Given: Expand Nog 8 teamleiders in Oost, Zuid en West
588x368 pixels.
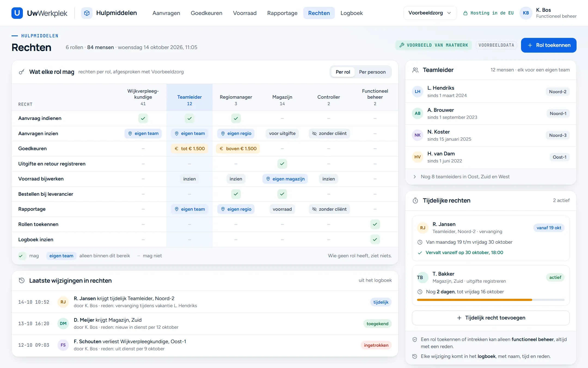Looking at the screenshot, I should [x=491, y=177].
